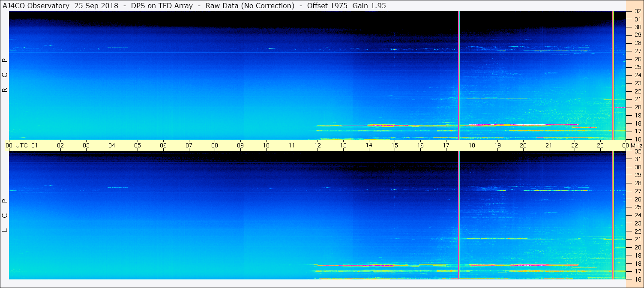Click the 20 hour tick label
The height and width of the screenshot is (288, 644).
(523, 145)
